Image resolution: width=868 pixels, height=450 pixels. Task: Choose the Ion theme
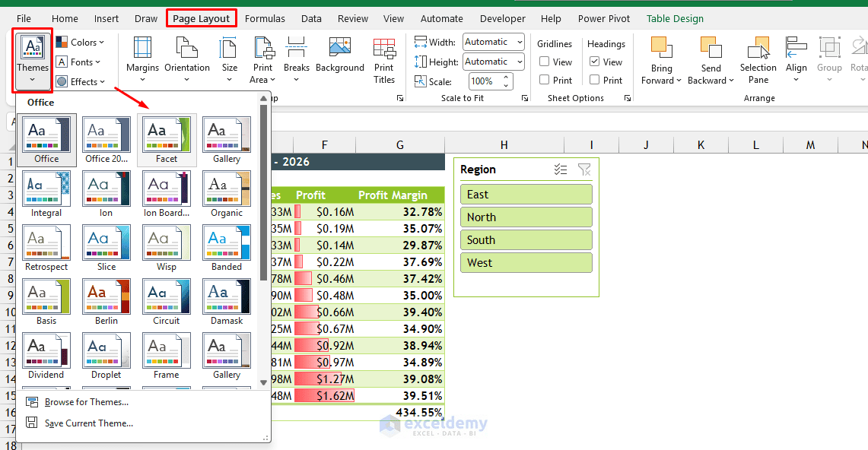pos(107,194)
